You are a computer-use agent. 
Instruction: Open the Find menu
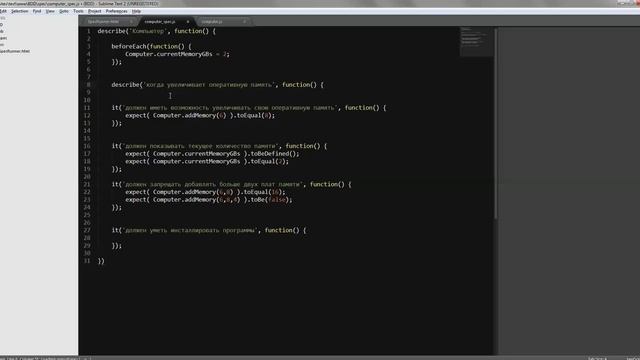(x=37, y=11)
